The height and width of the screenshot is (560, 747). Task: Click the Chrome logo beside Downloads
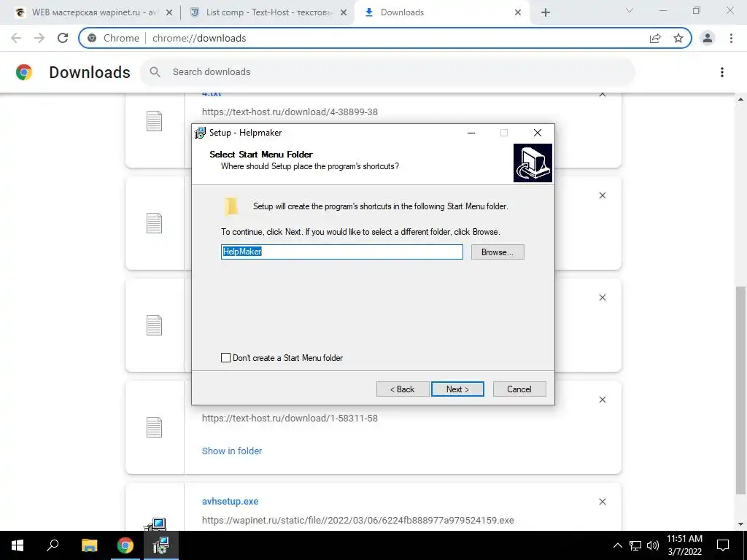pyautogui.click(x=24, y=72)
